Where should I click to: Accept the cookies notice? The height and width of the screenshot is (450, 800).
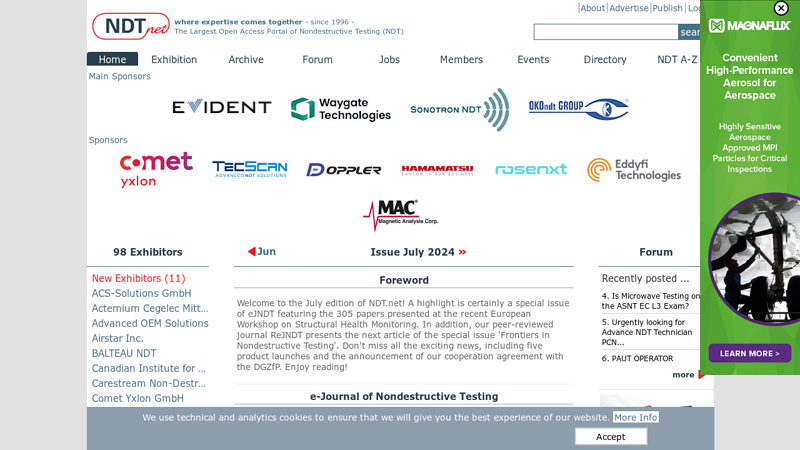611,437
